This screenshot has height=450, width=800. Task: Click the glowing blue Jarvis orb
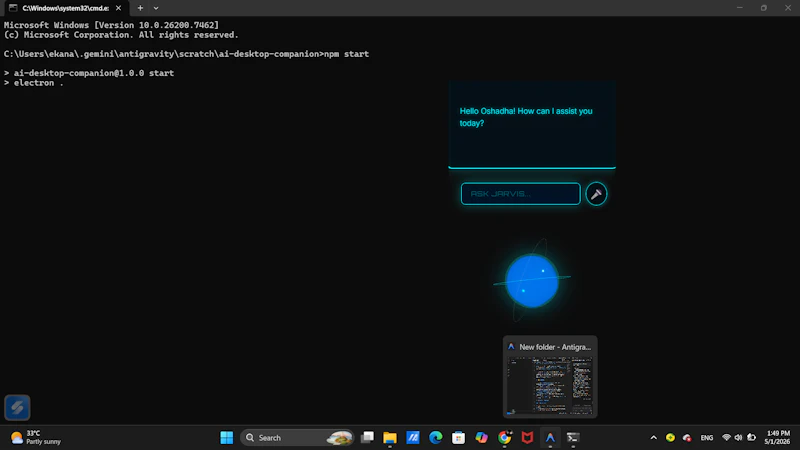click(532, 281)
